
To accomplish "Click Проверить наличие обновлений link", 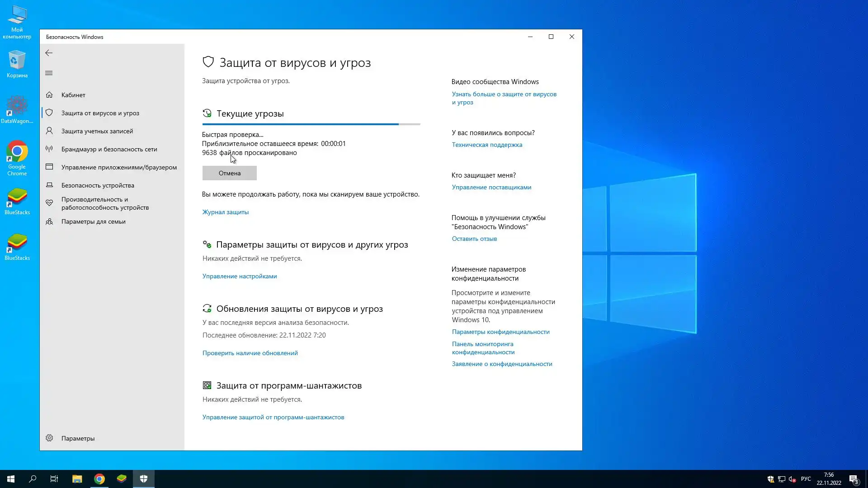I will [250, 353].
